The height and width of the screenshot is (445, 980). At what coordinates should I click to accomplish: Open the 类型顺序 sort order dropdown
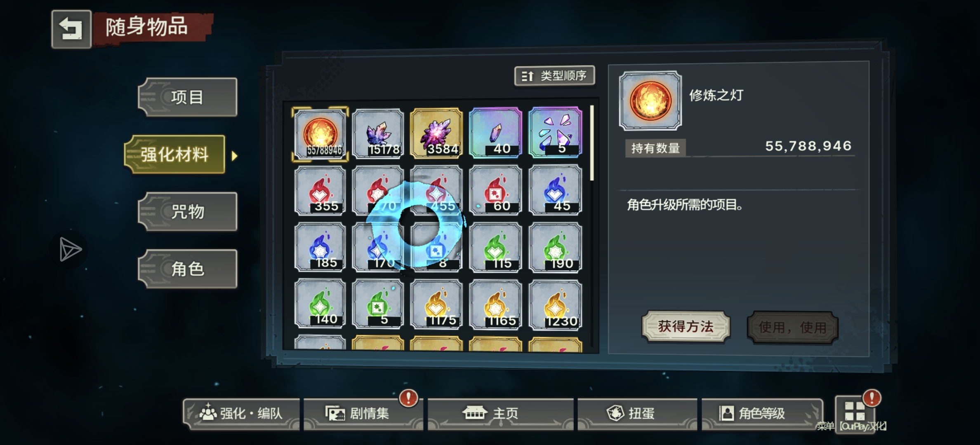tap(554, 76)
